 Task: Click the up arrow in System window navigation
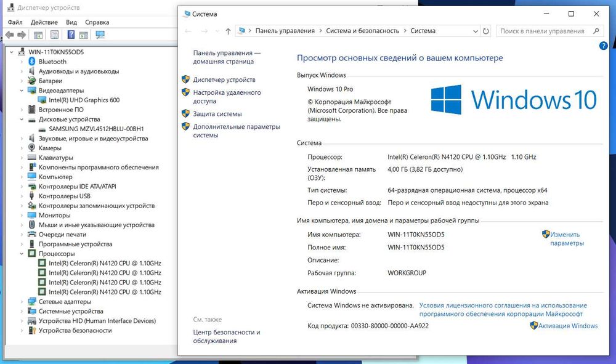point(228,31)
